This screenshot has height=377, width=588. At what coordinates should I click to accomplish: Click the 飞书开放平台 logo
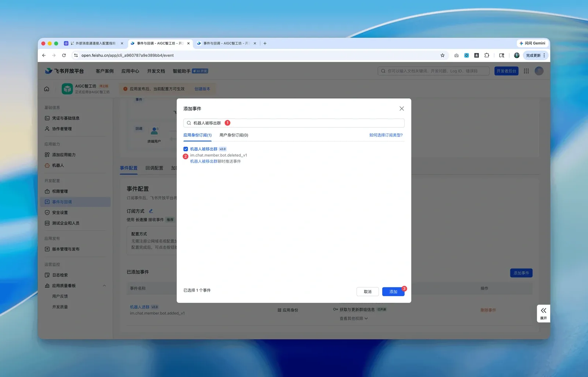(64, 71)
